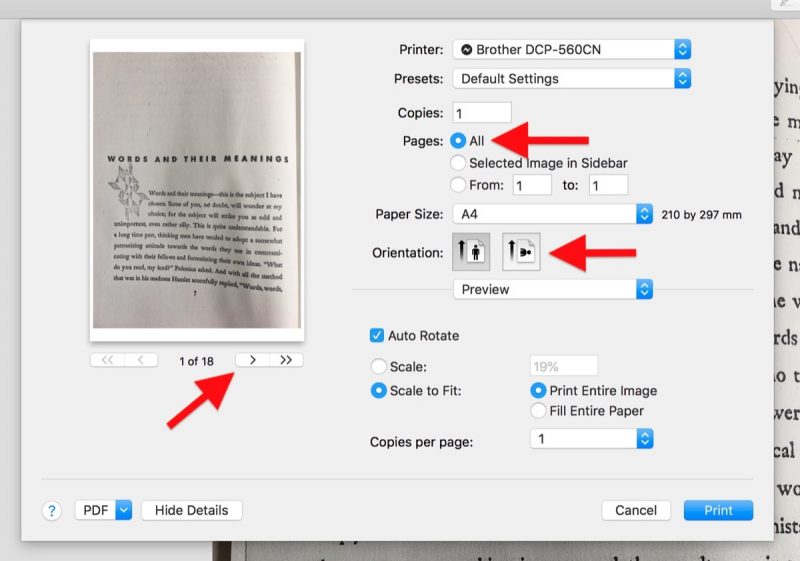Jump to first page in preview
800x561 pixels.
pos(107,360)
